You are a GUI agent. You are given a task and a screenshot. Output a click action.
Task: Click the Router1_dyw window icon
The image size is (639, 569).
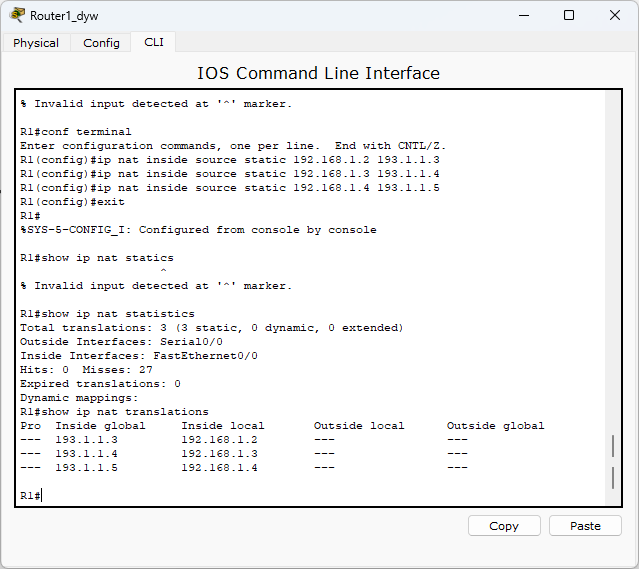click(x=17, y=15)
